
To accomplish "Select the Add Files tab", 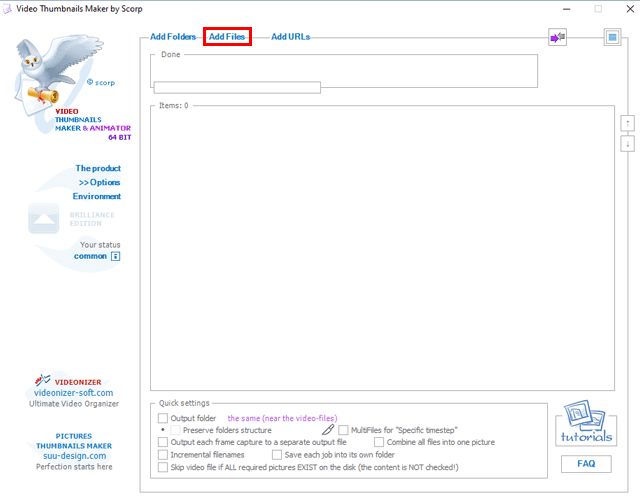I will tap(227, 37).
